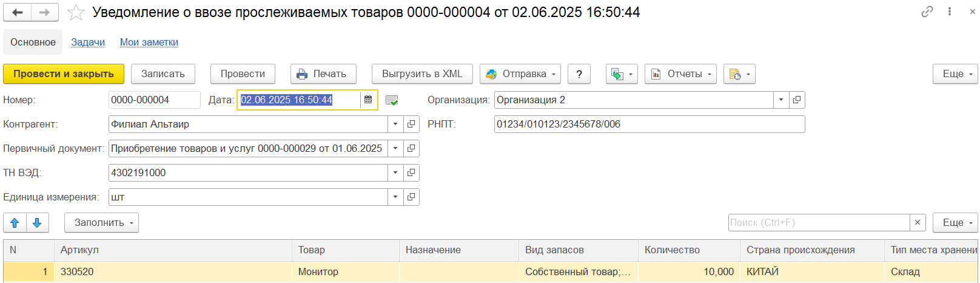Image resolution: width=980 pixels, height=283 pixels.
Task: Expand the Организация dropdown list
Action: [x=781, y=100]
